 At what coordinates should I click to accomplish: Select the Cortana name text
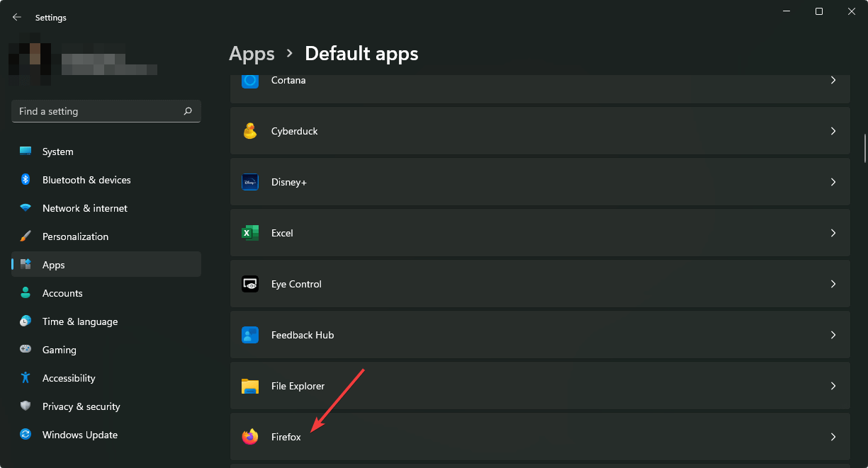point(288,80)
